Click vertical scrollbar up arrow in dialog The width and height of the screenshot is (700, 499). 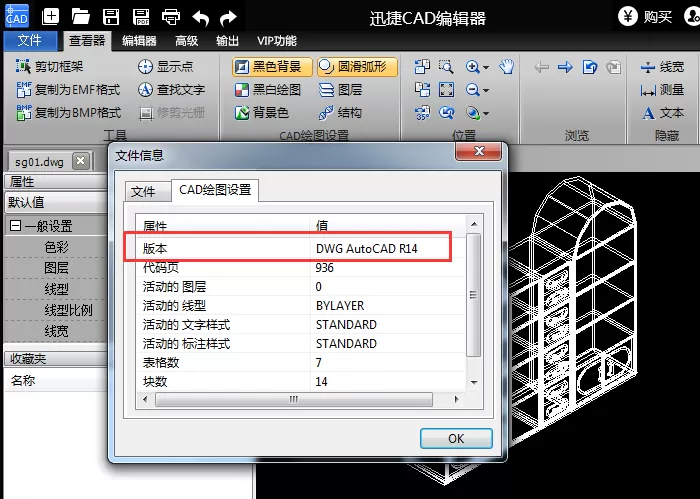point(474,224)
